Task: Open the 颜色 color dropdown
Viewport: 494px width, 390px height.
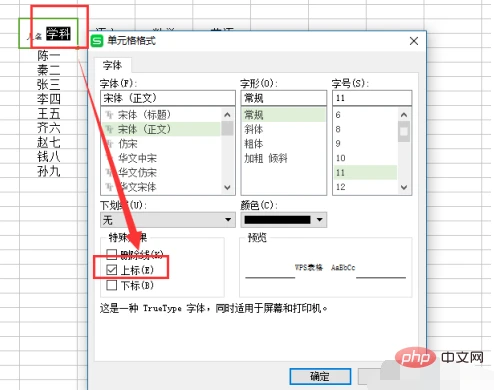Action: pos(284,220)
